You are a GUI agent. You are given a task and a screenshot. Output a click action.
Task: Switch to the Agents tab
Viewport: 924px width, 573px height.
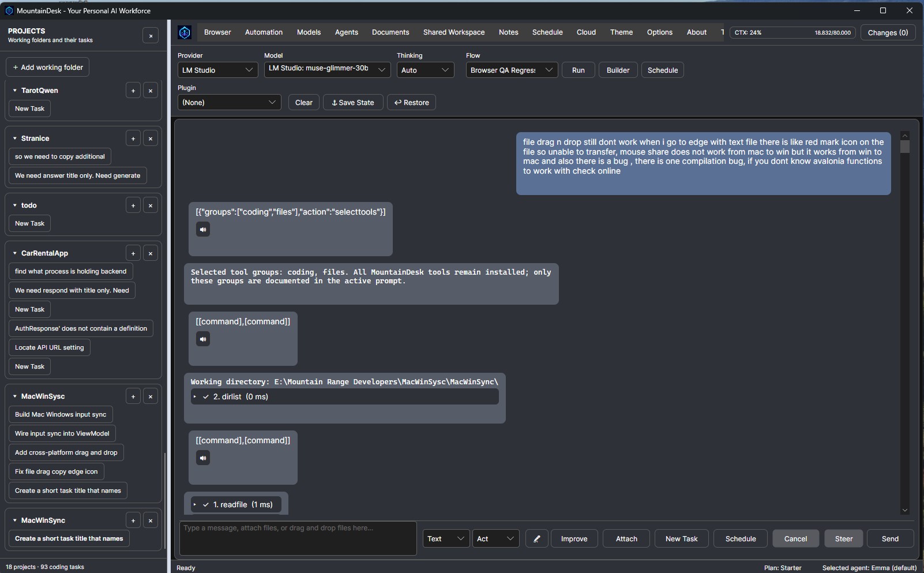(x=347, y=32)
